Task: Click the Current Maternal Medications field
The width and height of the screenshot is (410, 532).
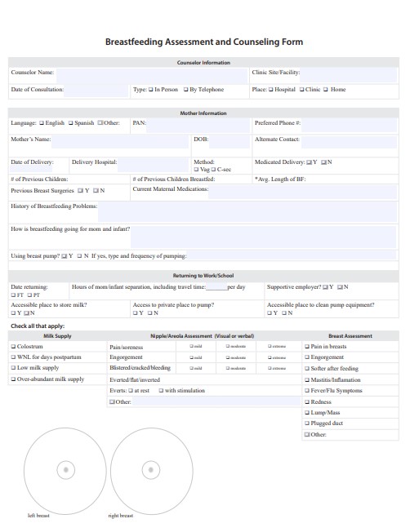Action: click(x=302, y=192)
